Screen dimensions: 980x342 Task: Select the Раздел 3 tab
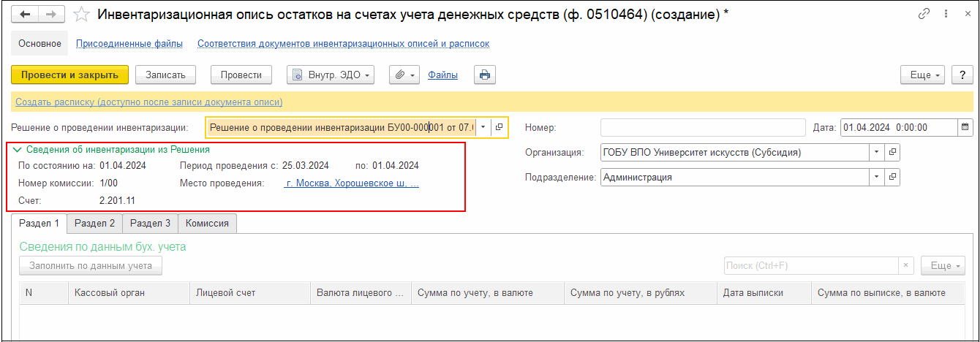[x=150, y=224]
